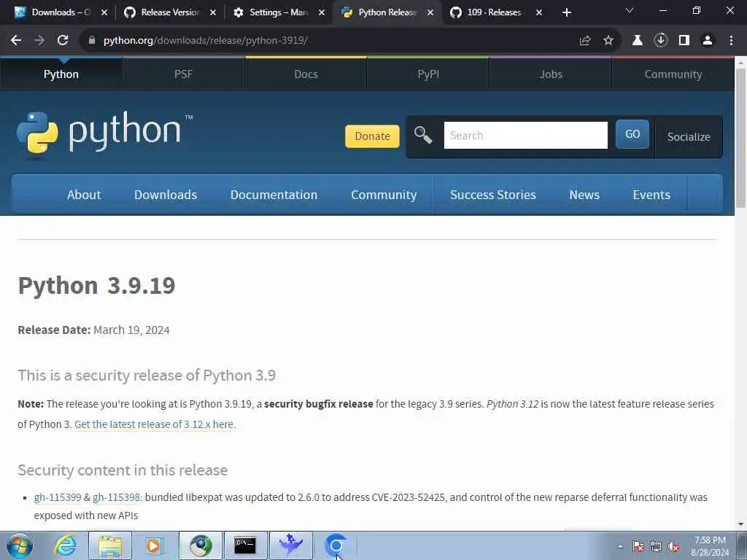Viewport: 747px width, 560px height.
Task: Open the Command Prompt taskbar icon
Action: [245, 545]
